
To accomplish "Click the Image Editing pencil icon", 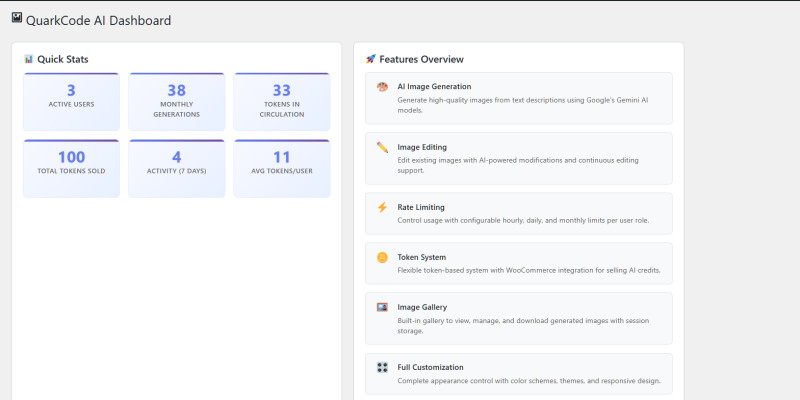I will click(382, 147).
